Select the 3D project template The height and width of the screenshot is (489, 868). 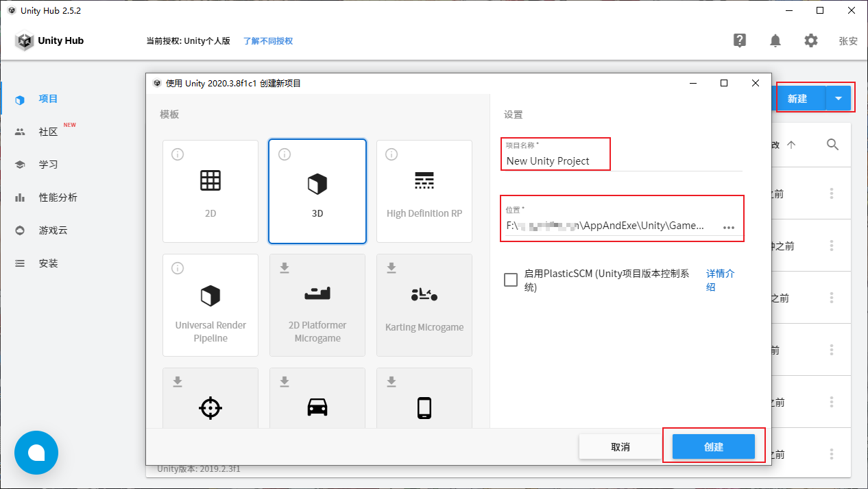317,191
